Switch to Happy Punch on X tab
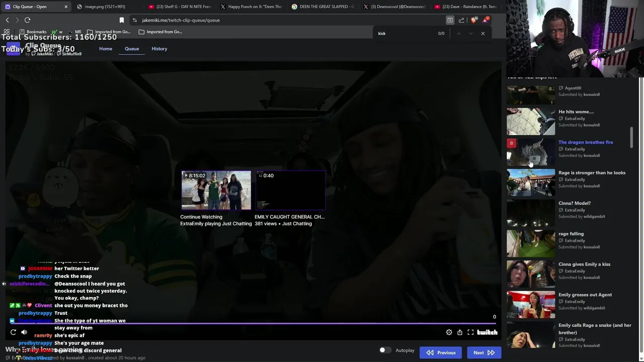Viewport: 644px width, 362px height. (x=252, y=7)
